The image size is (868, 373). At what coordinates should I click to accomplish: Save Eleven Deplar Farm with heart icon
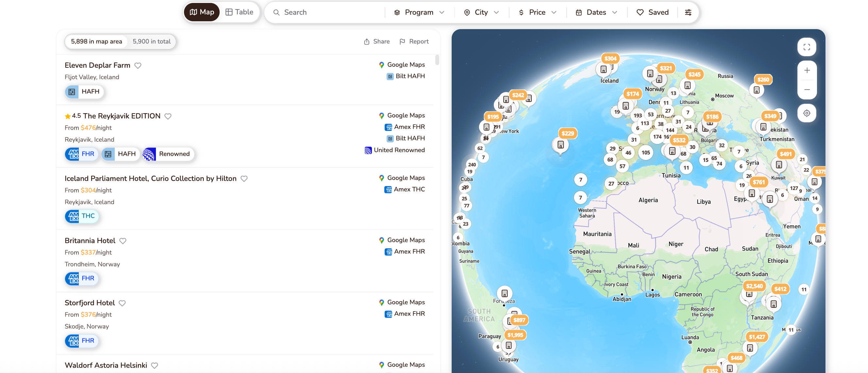coord(138,65)
